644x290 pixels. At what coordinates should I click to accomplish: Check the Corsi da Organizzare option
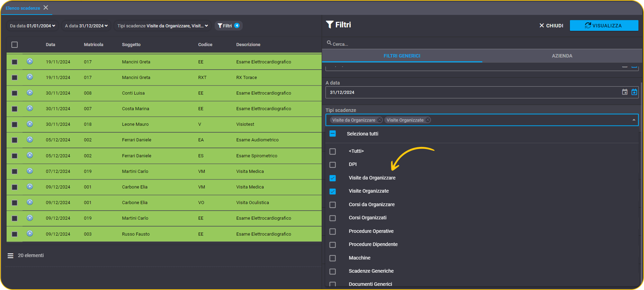[x=332, y=205]
